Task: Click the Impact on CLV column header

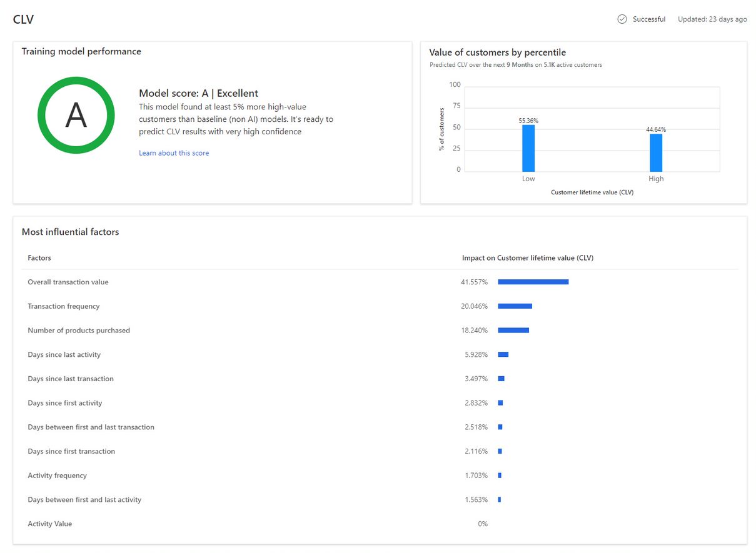Action: (527, 257)
